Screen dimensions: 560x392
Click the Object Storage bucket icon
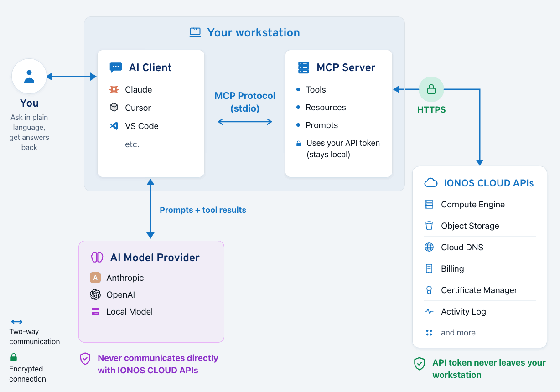(x=429, y=226)
